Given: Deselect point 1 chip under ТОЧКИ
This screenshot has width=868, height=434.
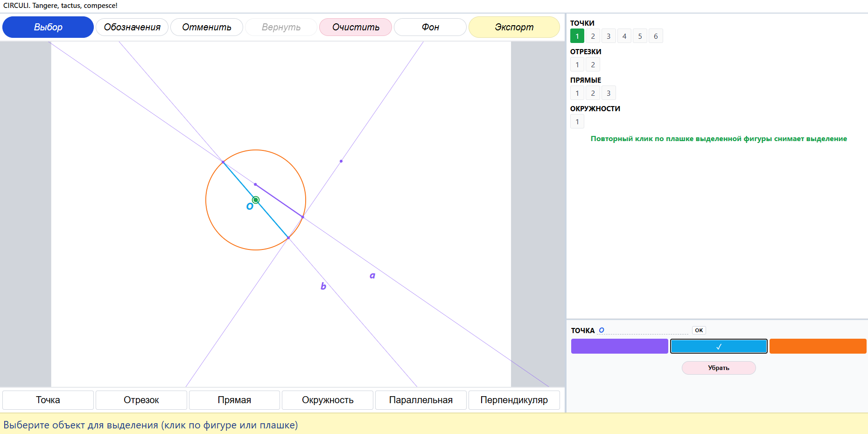Looking at the screenshot, I should [577, 36].
